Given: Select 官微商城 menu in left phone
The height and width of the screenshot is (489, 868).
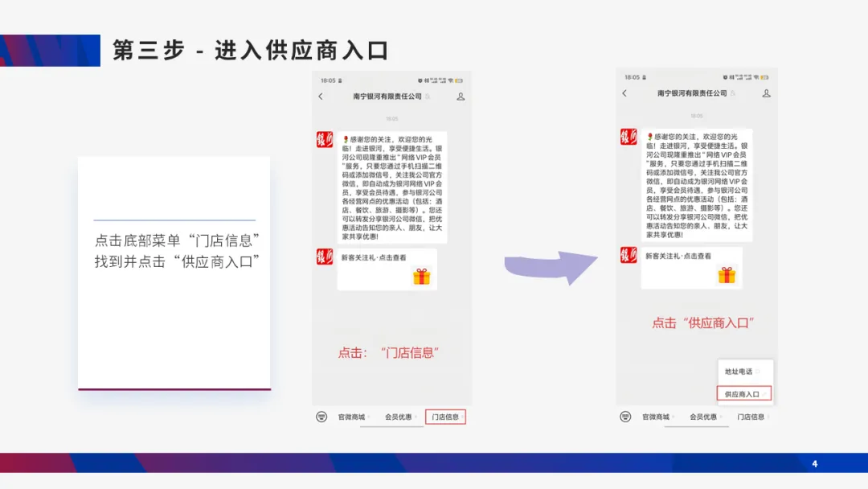Looking at the screenshot, I should [x=351, y=417].
